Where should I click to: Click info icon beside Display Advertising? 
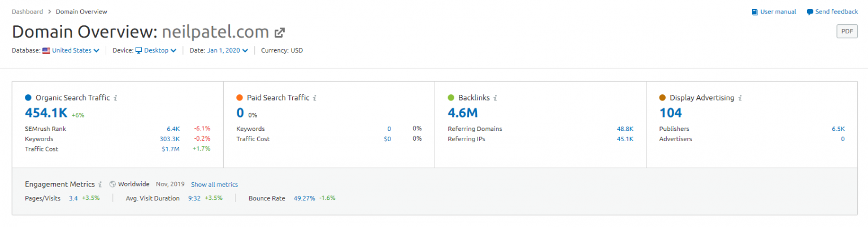[740, 98]
